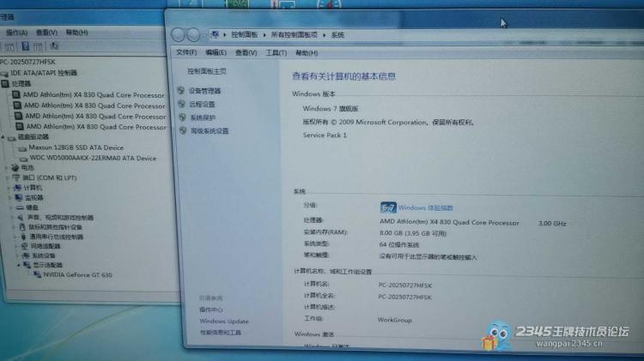
Task: Click the 3.00 GHz processor speed text
Action: pyautogui.click(x=552, y=224)
